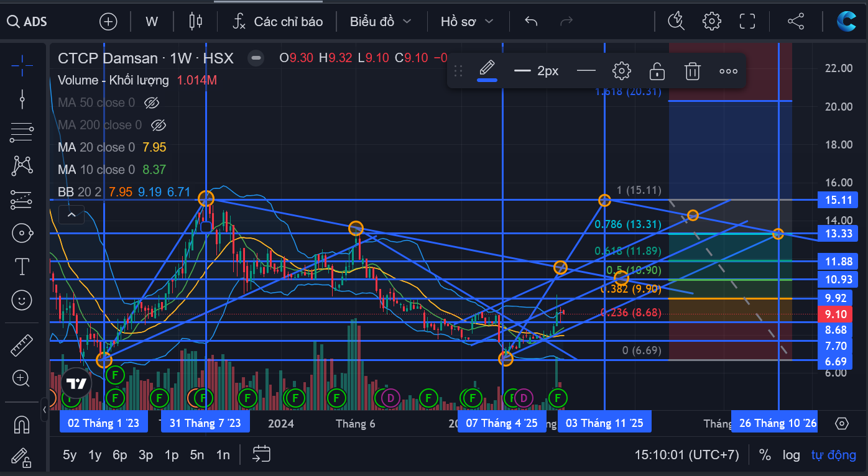Screen dimensions: 868x476
Task: Select the vertical line drawing tool
Action: [x=22, y=99]
